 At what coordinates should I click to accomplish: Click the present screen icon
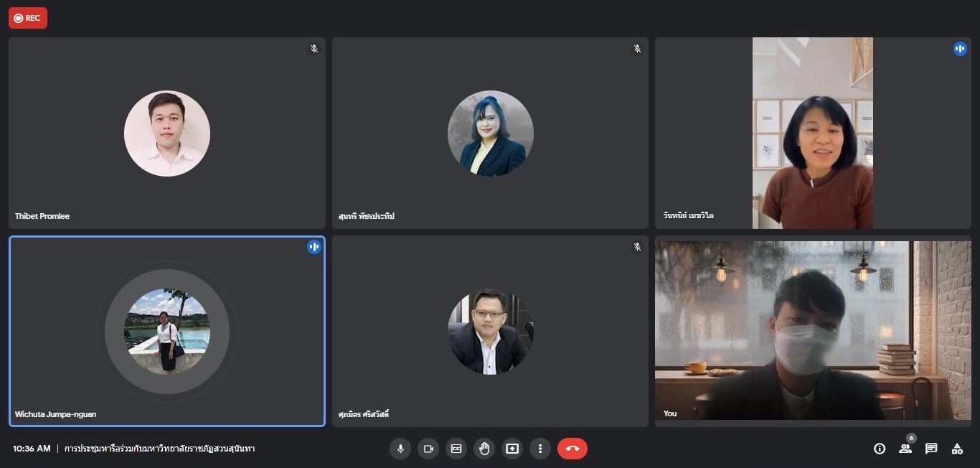[512, 449]
